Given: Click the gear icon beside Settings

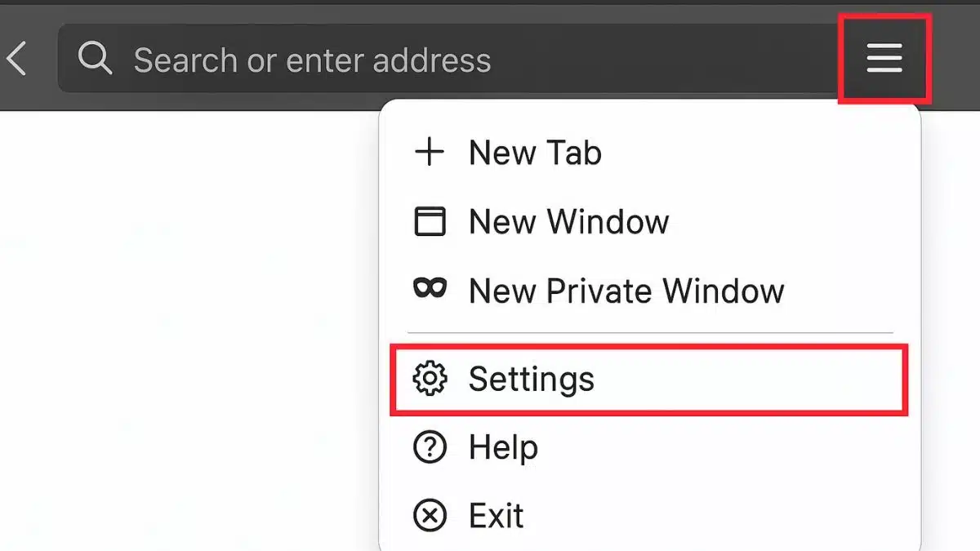Looking at the screenshot, I should pyautogui.click(x=430, y=378).
